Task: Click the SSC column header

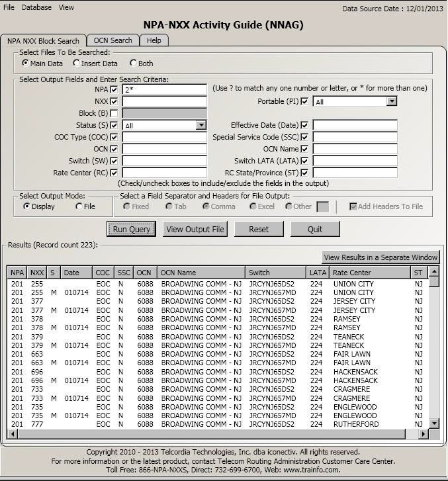Action: (x=124, y=273)
